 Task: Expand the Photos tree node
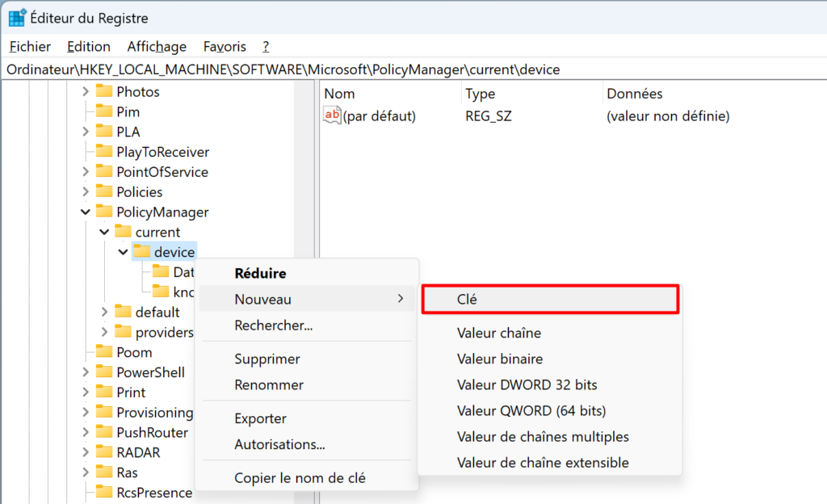click(x=86, y=92)
